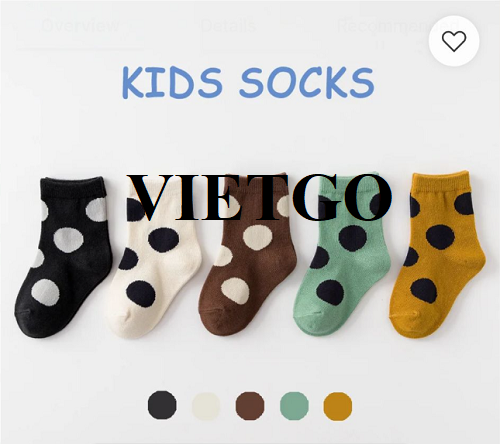Click the KIDS SOCKS title text
The height and width of the screenshot is (444, 500).
point(248,82)
